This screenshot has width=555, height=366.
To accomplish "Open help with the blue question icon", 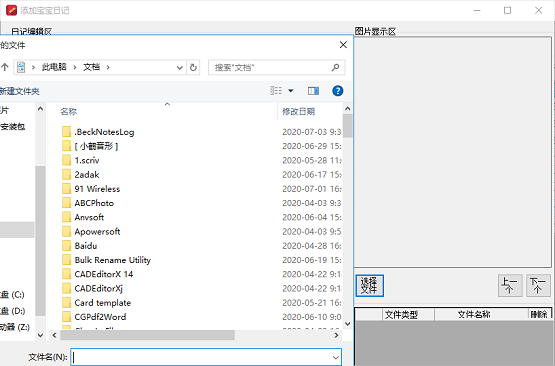I will pyautogui.click(x=338, y=91).
